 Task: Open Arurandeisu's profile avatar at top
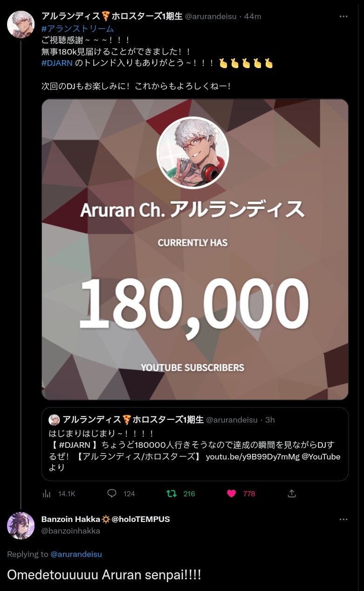pos(21,24)
